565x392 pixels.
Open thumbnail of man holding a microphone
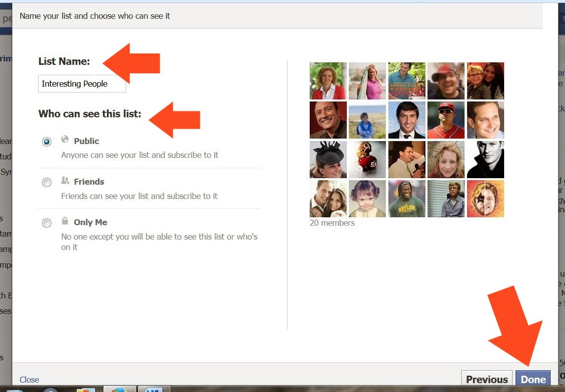(407, 159)
